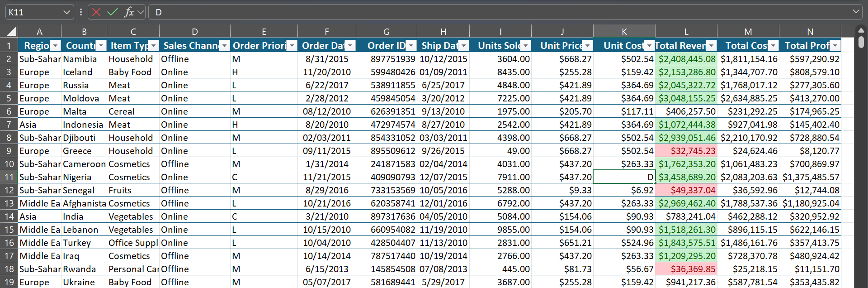The height and width of the screenshot is (288, 868).
Task: Click the Greece country cell
Action: [x=84, y=151]
